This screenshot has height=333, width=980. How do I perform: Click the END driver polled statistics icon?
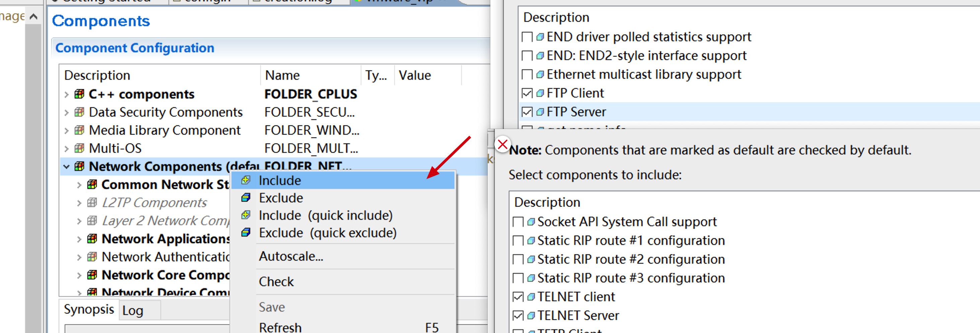pos(540,37)
